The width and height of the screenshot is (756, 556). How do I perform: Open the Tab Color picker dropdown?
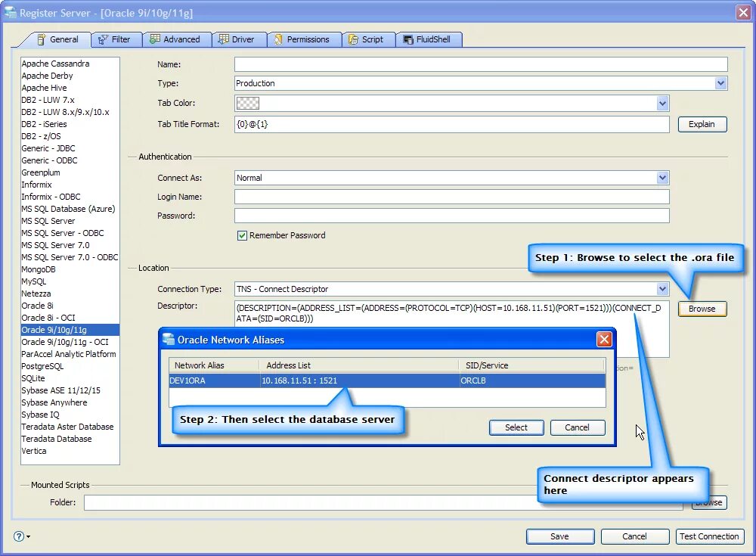coord(662,103)
